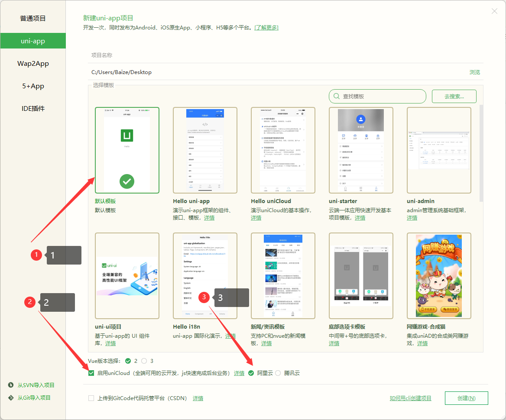Click the 默认模板 title text
This screenshot has height=420, width=506.
click(105, 201)
